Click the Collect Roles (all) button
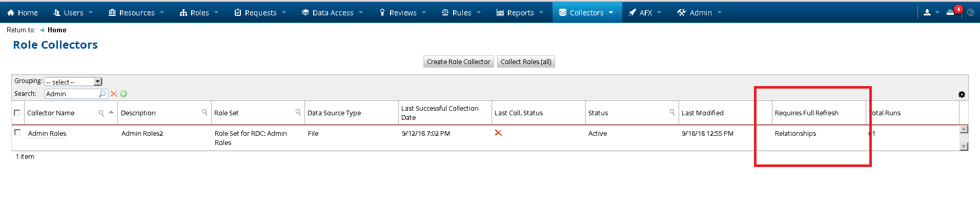 pyautogui.click(x=526, y=61)
